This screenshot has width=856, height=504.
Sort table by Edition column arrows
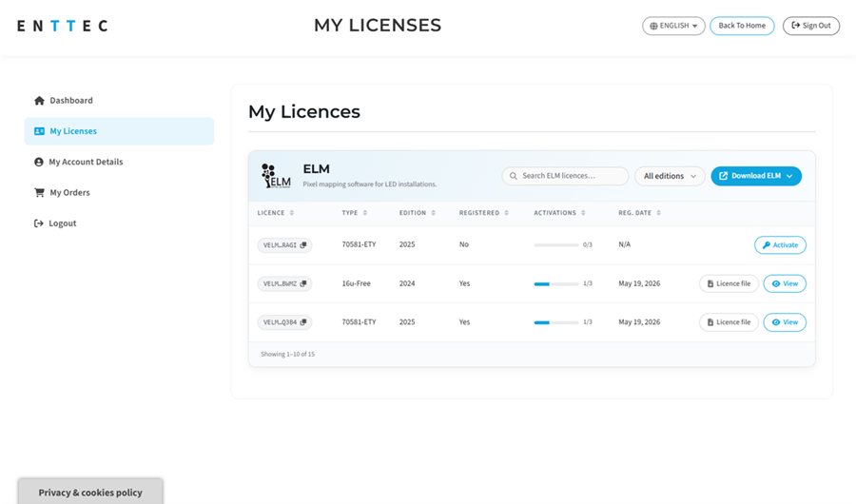[433, 213]
